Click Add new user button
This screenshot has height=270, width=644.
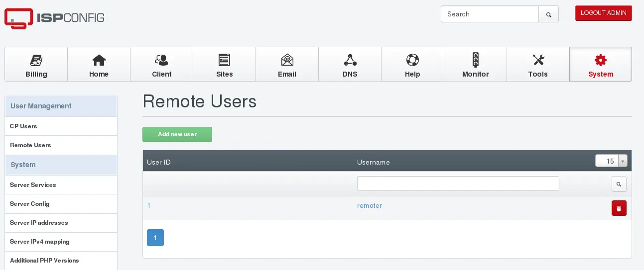pos(177,134)
